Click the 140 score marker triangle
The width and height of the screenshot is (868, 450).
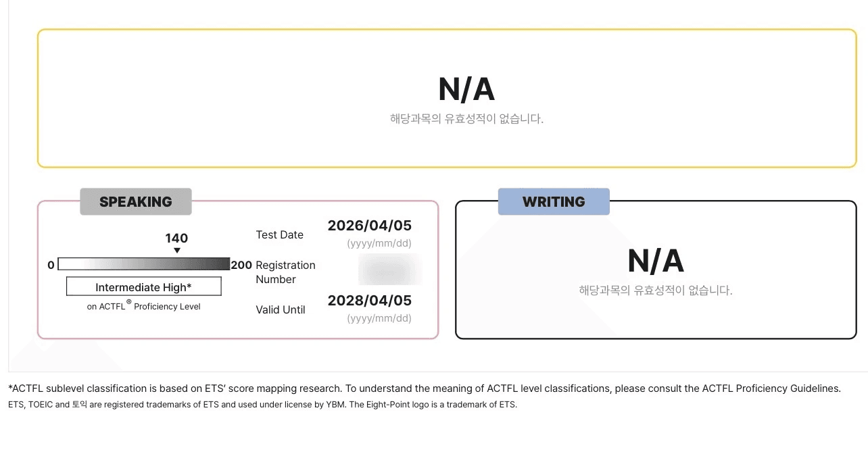177,251
